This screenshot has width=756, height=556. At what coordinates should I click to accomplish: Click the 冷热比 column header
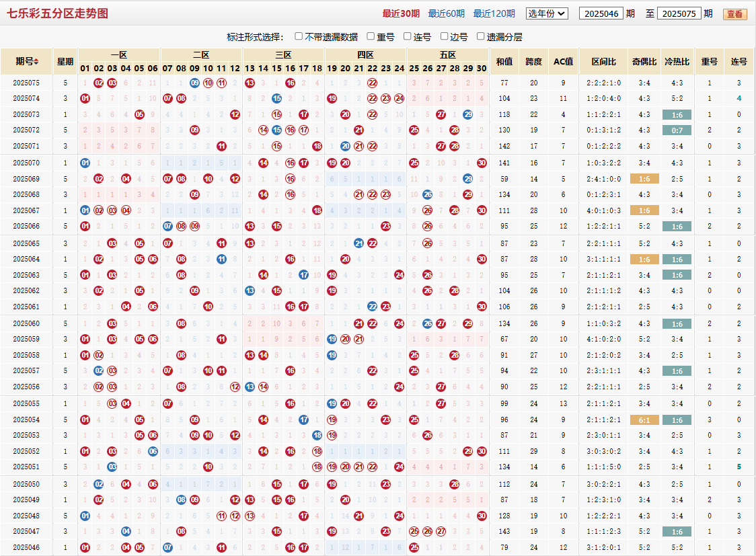(x=677, y=62)
